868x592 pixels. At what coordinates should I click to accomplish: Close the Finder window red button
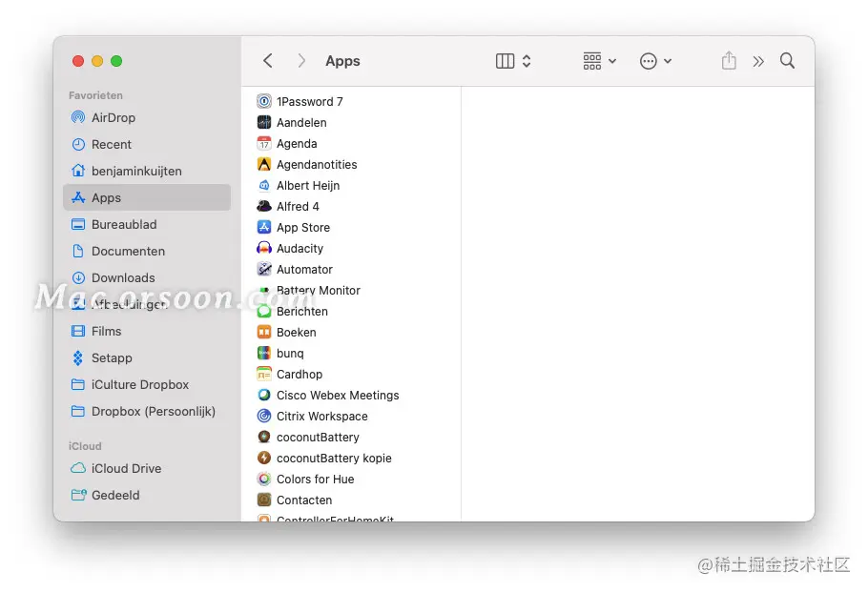[x=78, y=61]
